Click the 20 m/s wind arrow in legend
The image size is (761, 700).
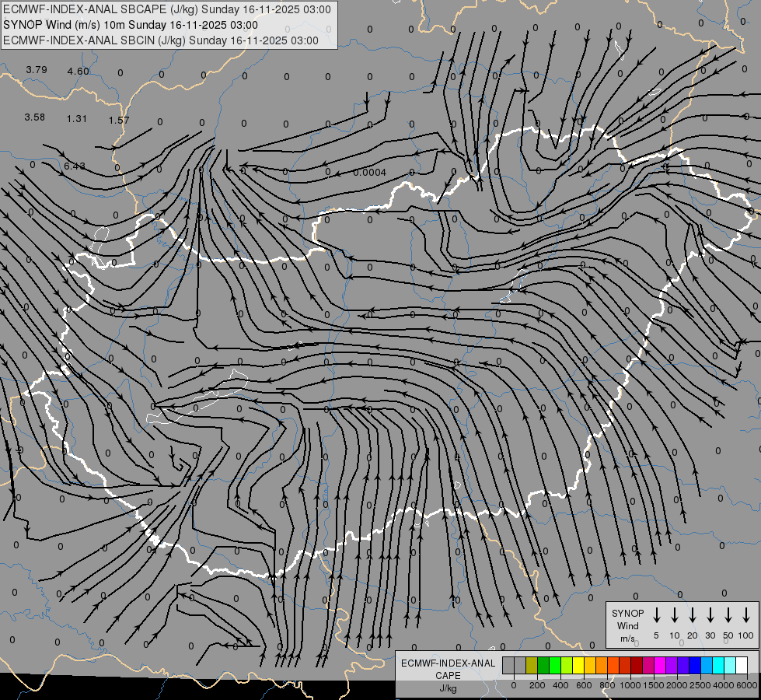[692, 615]
